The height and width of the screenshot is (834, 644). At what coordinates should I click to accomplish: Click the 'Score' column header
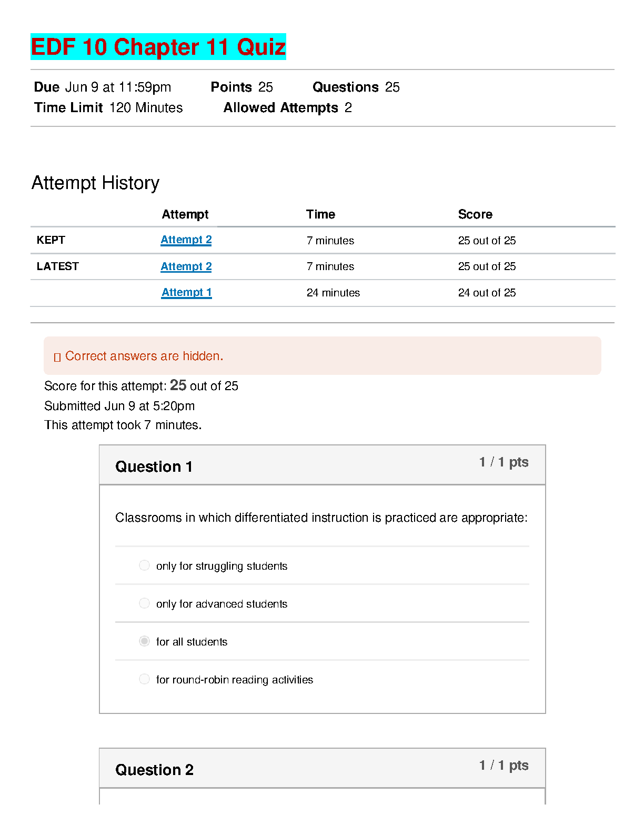(475, 214)
